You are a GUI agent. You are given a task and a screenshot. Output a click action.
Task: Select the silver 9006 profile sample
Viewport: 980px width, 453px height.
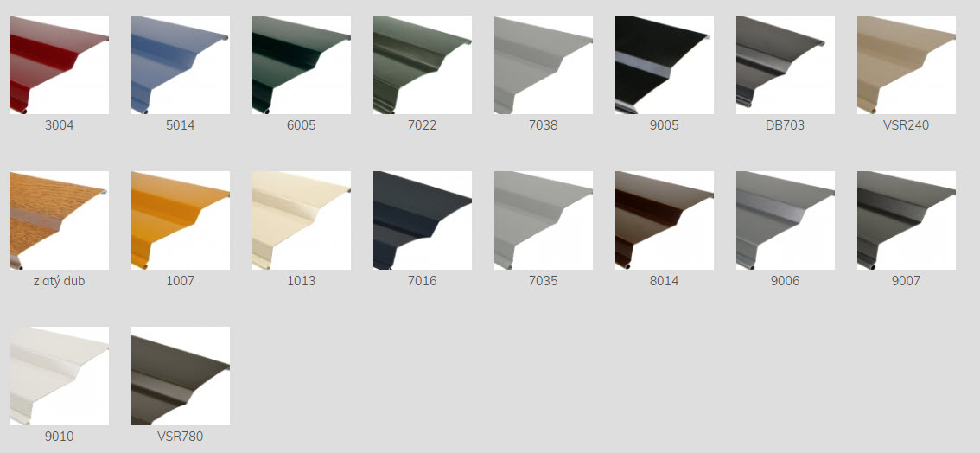[x=785, y=220]
